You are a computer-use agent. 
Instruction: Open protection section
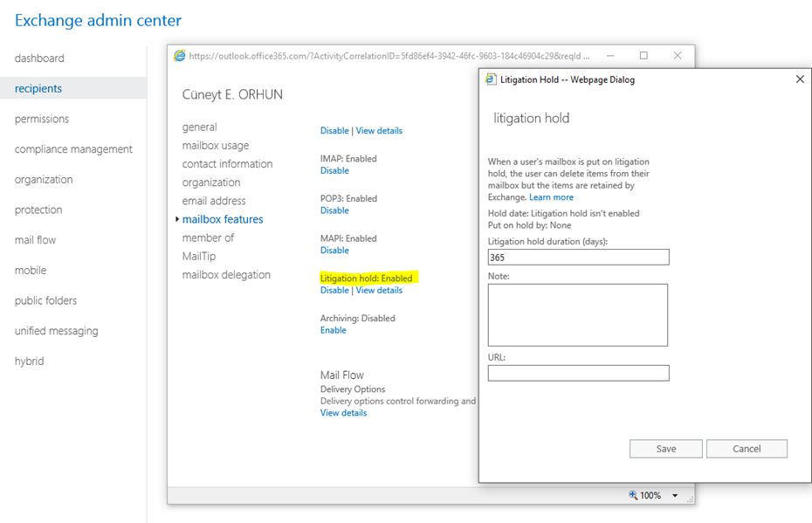tap(38, 210)
